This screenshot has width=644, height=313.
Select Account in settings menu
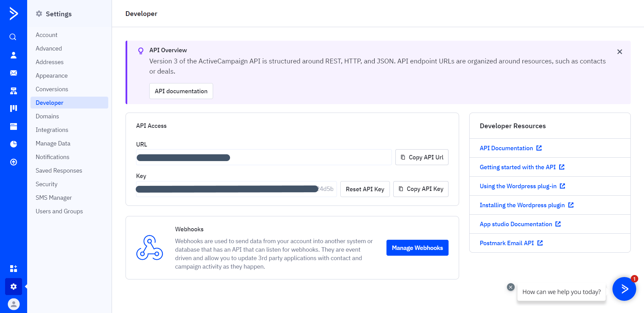click(46, 35)
